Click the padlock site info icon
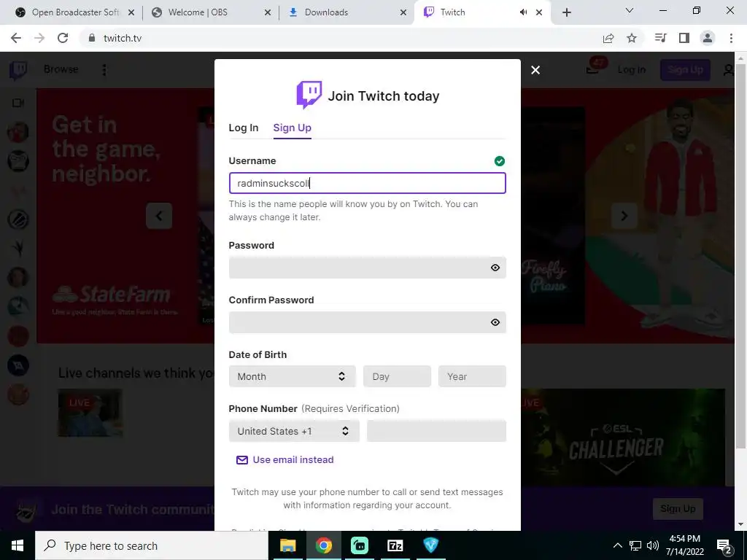This screenshot has height=560, width=747. [92, 38]
